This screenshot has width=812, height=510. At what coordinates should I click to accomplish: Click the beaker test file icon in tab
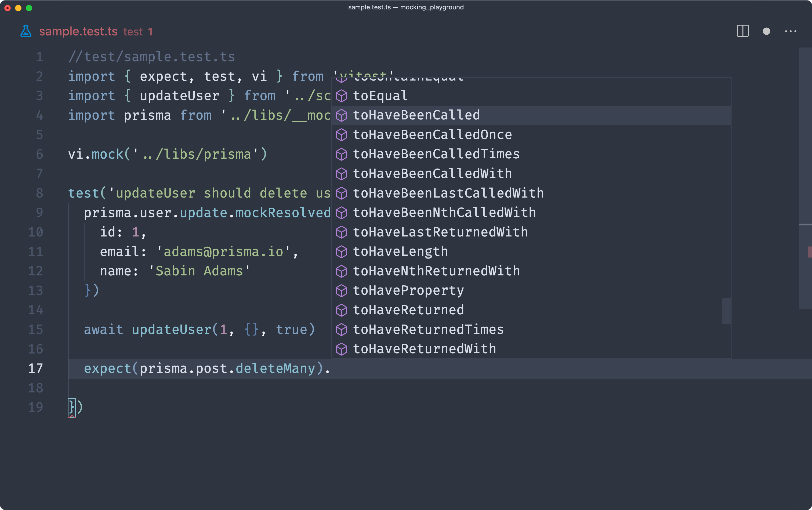pos(26,31)
